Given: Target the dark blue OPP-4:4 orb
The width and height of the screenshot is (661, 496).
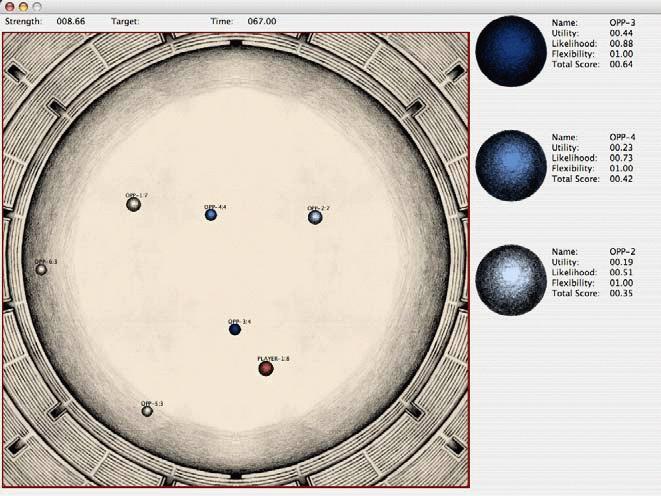Looking at the screenshot, I should (x=211, y=214).
